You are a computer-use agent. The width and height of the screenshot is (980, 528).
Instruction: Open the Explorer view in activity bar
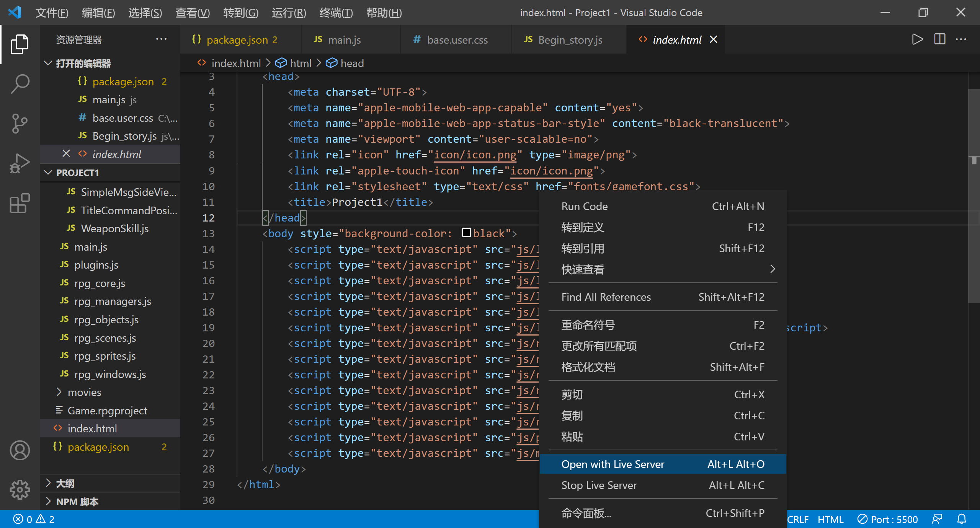click(x=20, y=44)
